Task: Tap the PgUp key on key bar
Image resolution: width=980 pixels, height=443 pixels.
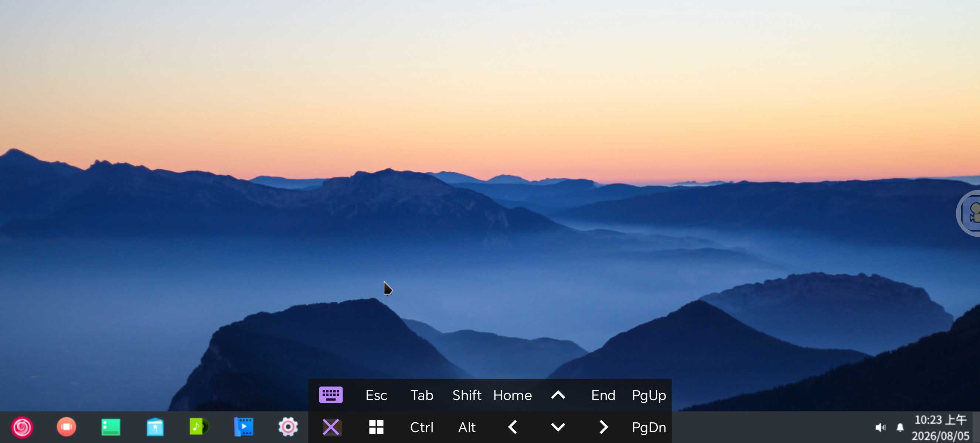Action: click(x=649, y=395)
